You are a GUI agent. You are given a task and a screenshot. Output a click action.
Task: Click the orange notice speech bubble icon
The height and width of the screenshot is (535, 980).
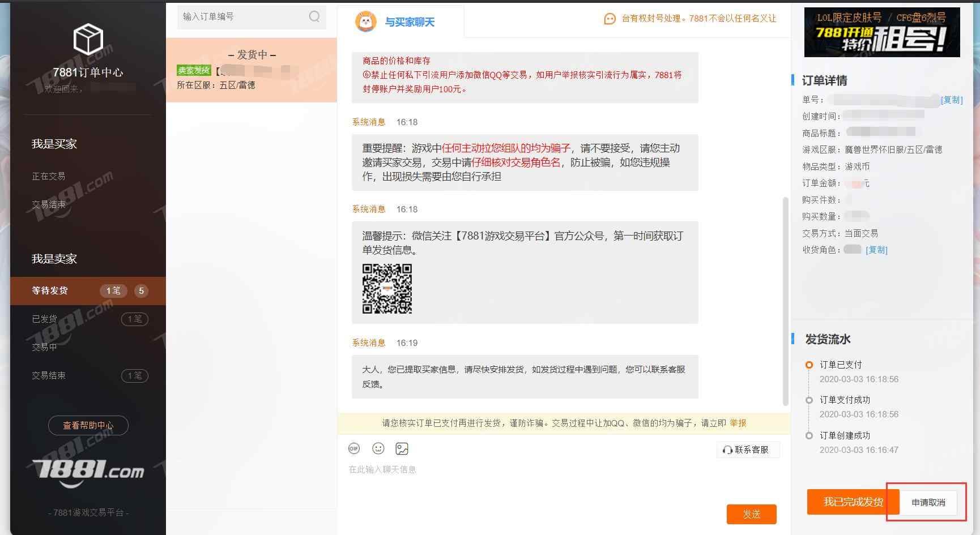pyautogui.click(x=610, y=19)
